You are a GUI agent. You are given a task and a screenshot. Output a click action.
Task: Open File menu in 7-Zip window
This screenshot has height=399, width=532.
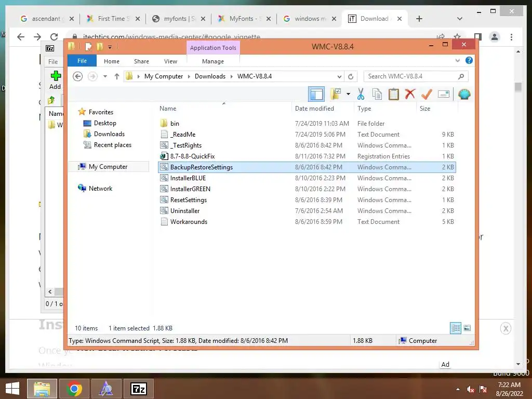pyautogui.click(x=53, y=61)
